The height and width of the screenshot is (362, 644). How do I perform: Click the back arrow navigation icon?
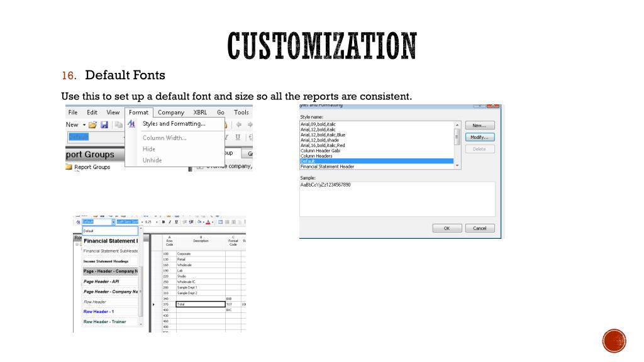[238, 124]
